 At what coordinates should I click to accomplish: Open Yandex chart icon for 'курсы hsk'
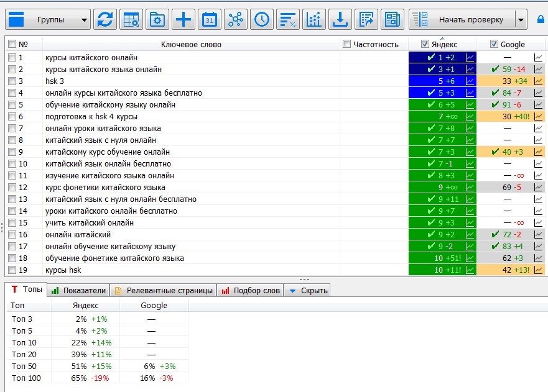[x=470, y=270]
